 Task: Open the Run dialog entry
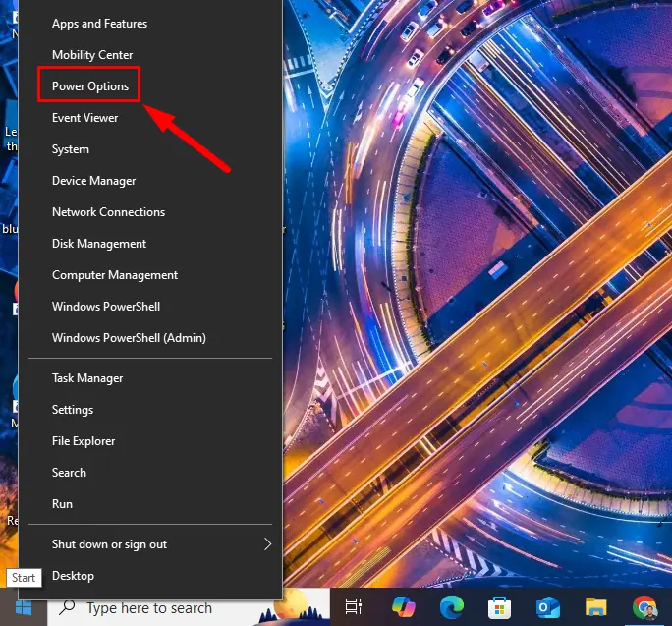tap(150, 504)
